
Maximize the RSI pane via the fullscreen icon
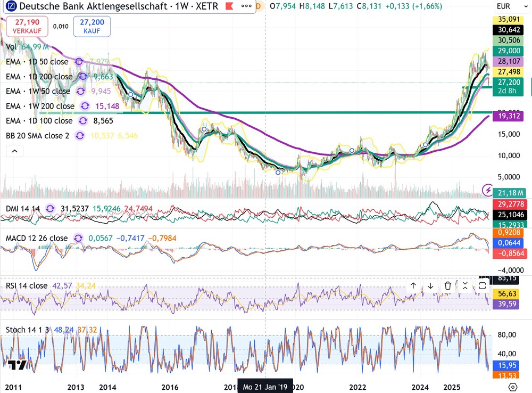click(x=481, y=286)
